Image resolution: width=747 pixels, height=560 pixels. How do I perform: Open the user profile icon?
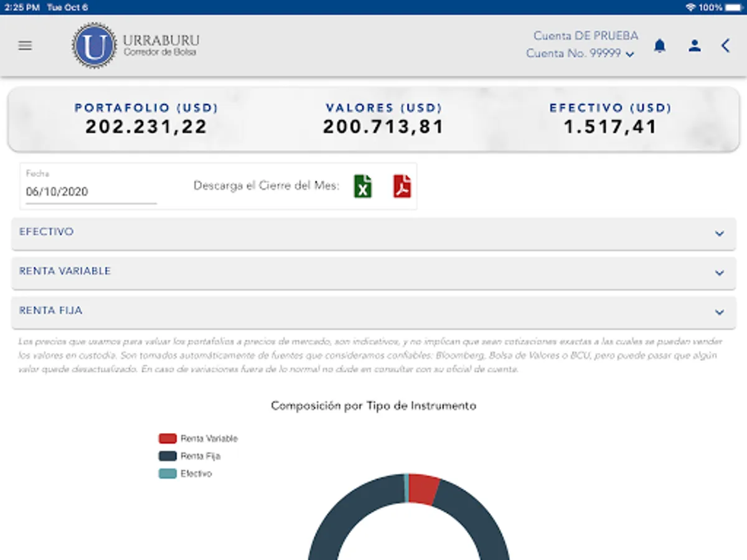(x=695, y=45)
